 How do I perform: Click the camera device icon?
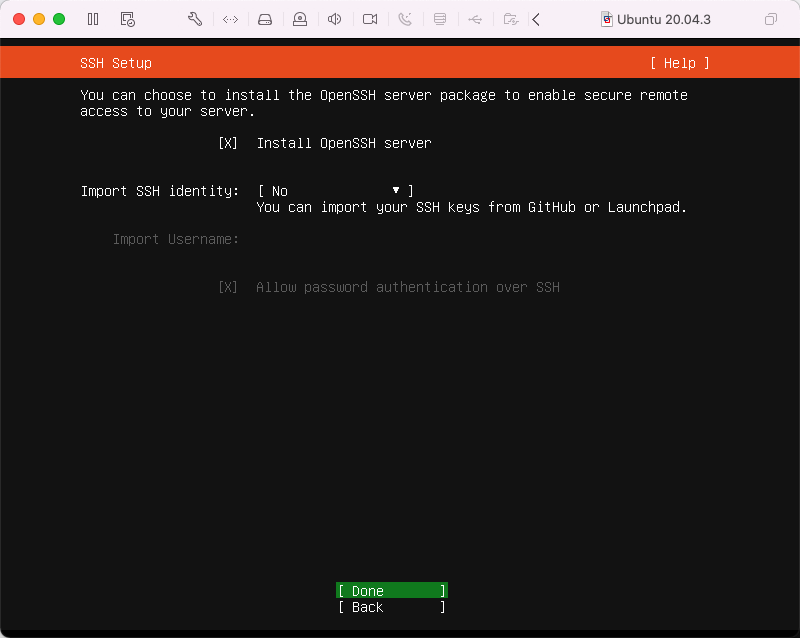click(370, 19)
